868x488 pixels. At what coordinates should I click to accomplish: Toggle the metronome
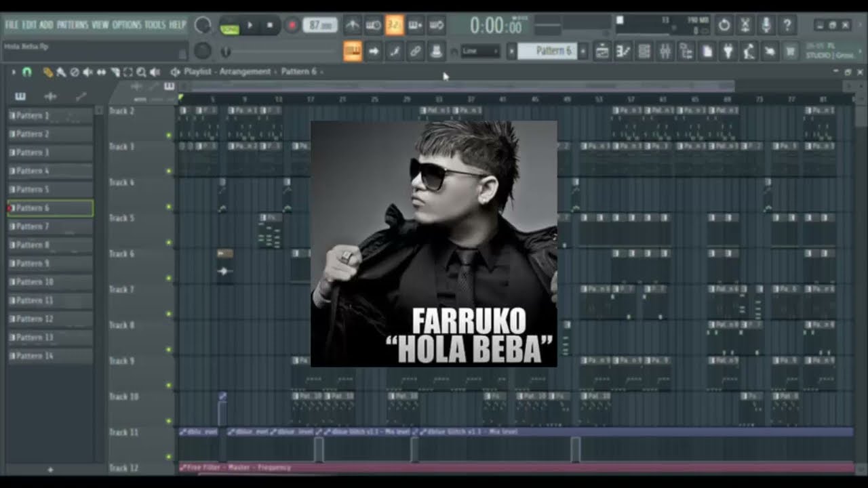click(x=352, y=25)
